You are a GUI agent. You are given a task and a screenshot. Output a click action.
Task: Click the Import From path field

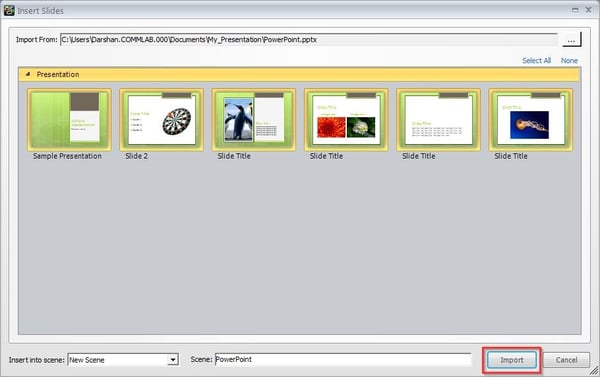(x=309, y=40)
